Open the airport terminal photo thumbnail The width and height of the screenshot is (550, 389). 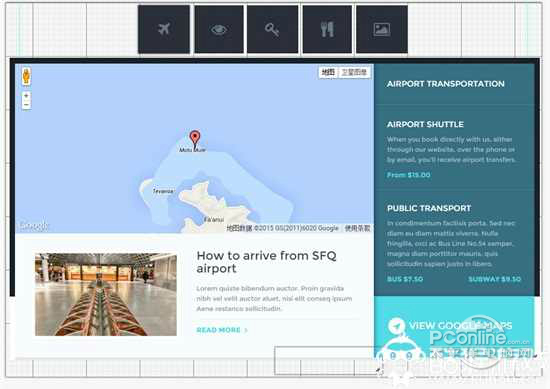pyautogui.click(x=106, y=295)
